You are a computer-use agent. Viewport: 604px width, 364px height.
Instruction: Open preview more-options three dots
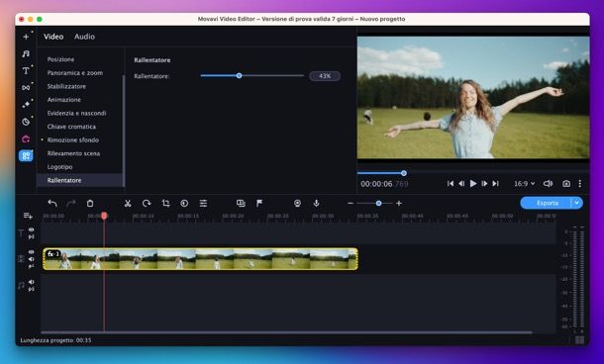tap(580, 184)
